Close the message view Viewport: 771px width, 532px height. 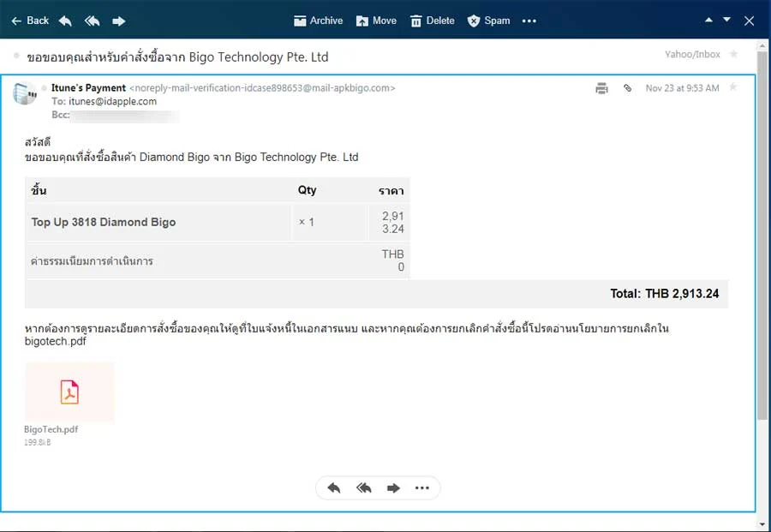coord(749,21)
